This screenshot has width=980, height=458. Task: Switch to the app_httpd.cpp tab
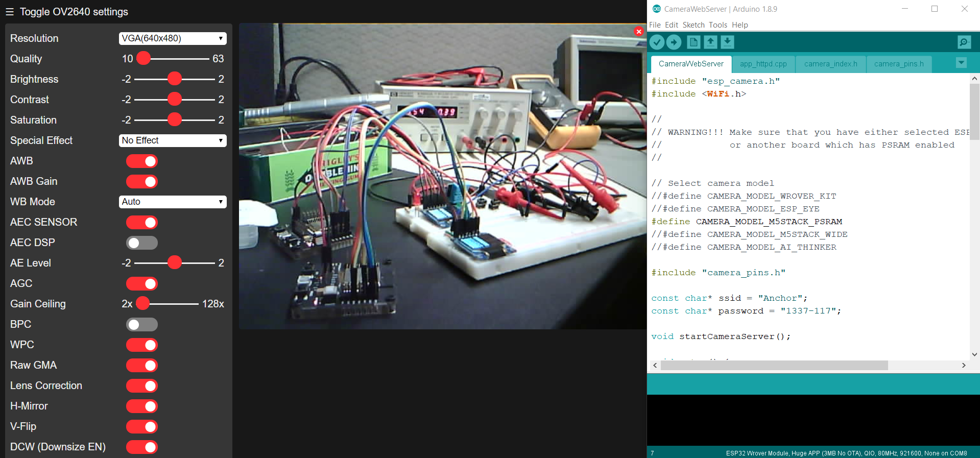click(x=763, y=64)
